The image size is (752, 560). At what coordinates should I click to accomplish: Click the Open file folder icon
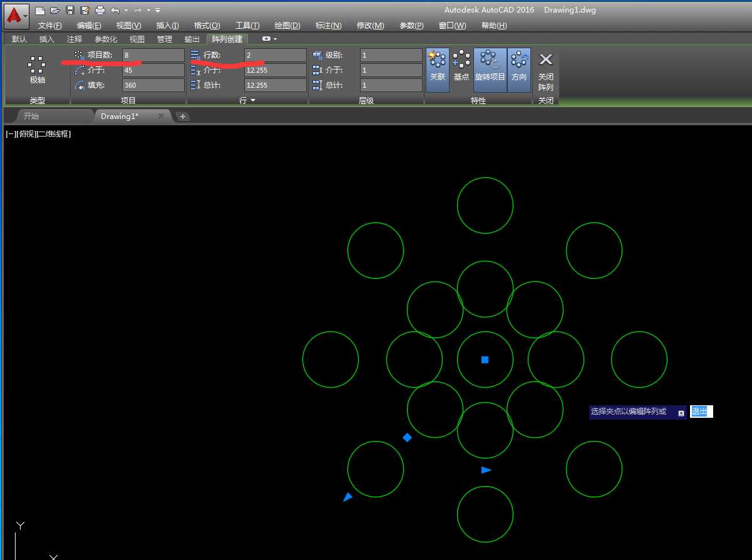pyautogui.click(x=54, y=10)
